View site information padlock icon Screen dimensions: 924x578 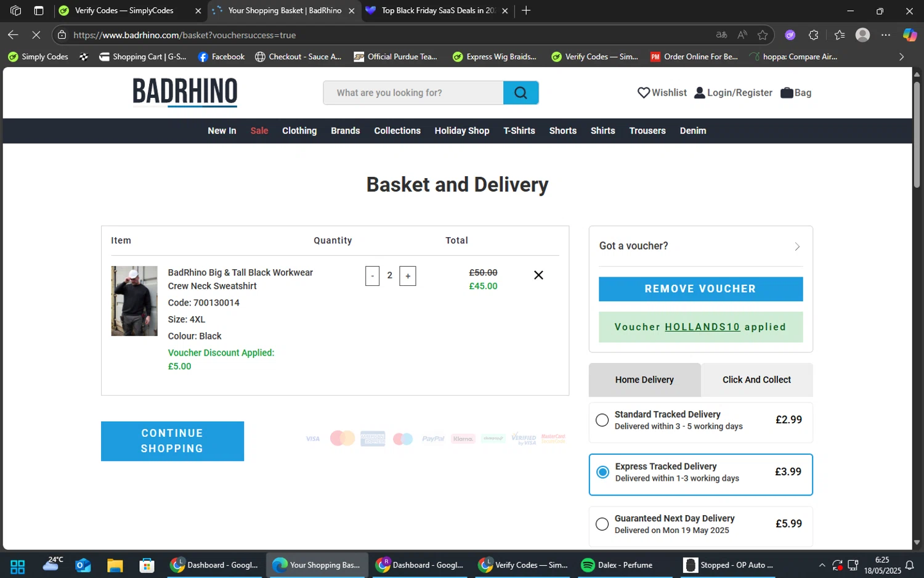[x=62, y=35]
